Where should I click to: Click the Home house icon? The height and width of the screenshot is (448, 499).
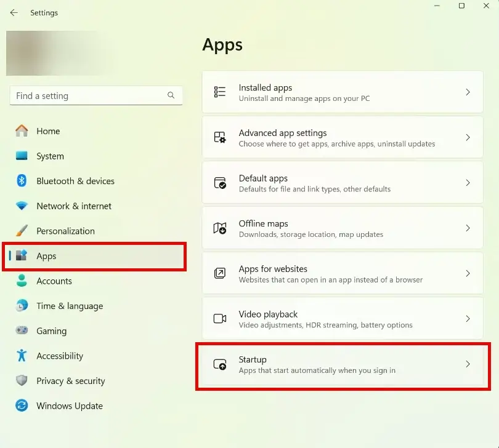point(22,130)
